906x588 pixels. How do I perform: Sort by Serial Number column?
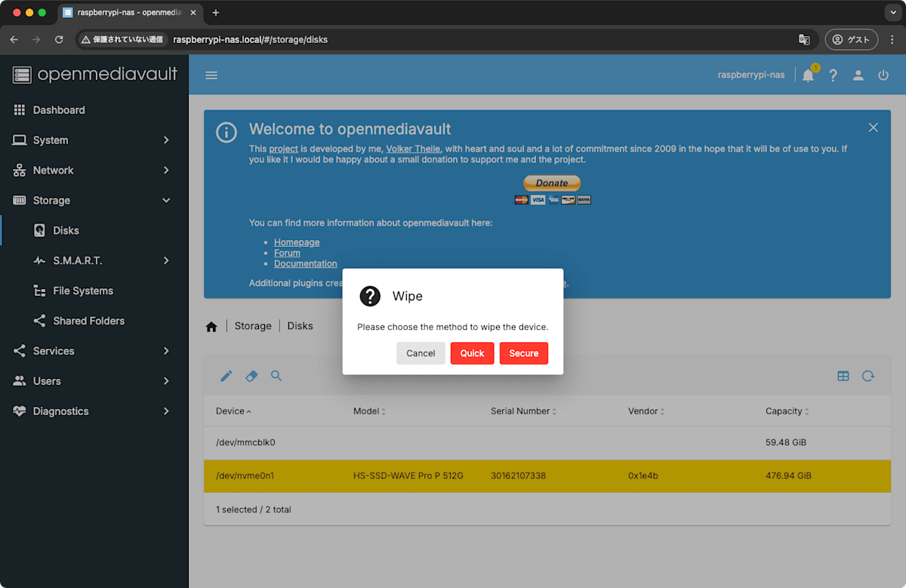523,411
